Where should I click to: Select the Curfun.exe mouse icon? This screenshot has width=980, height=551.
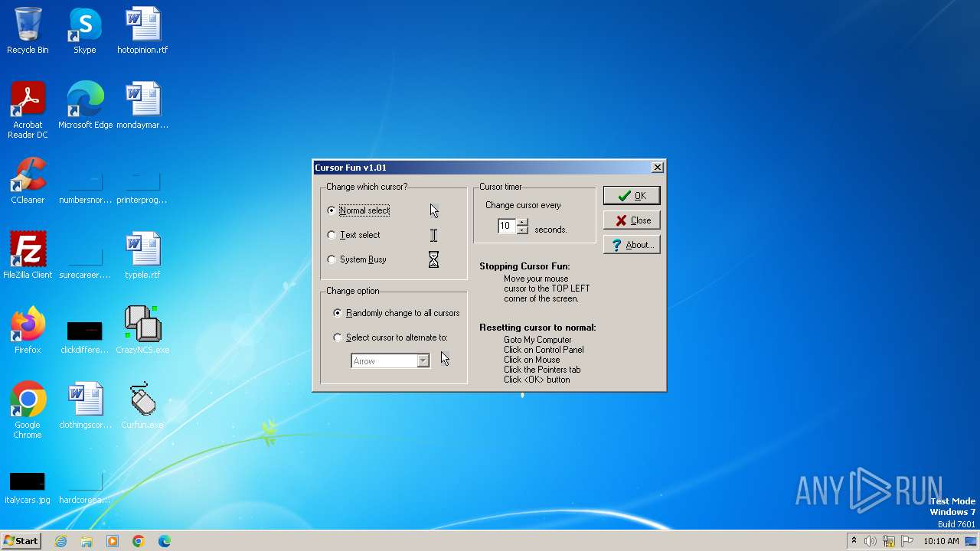142,406
